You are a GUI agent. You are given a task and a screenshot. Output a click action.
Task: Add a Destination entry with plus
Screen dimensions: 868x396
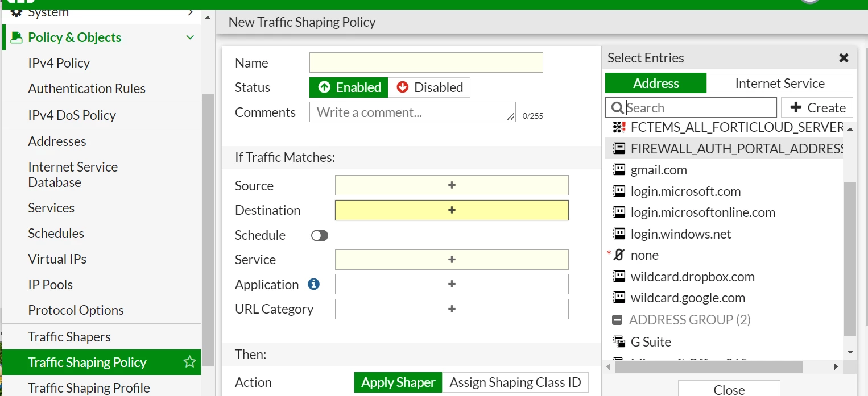coord(452,210)
